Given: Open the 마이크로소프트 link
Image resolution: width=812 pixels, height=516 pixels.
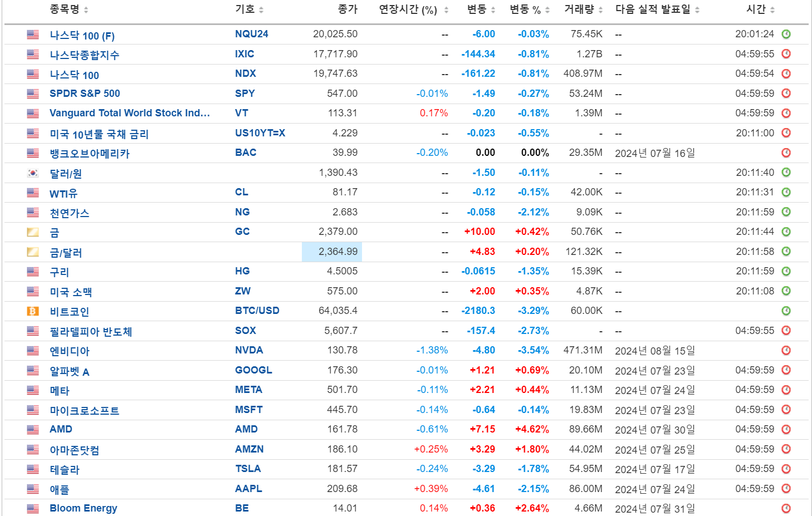Looking at the screenshot, I should click(85, 410).
